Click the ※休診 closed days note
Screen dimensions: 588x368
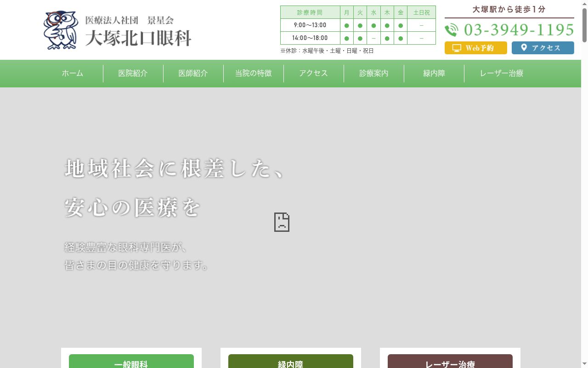pyautogui.click(x=327, y=51)
